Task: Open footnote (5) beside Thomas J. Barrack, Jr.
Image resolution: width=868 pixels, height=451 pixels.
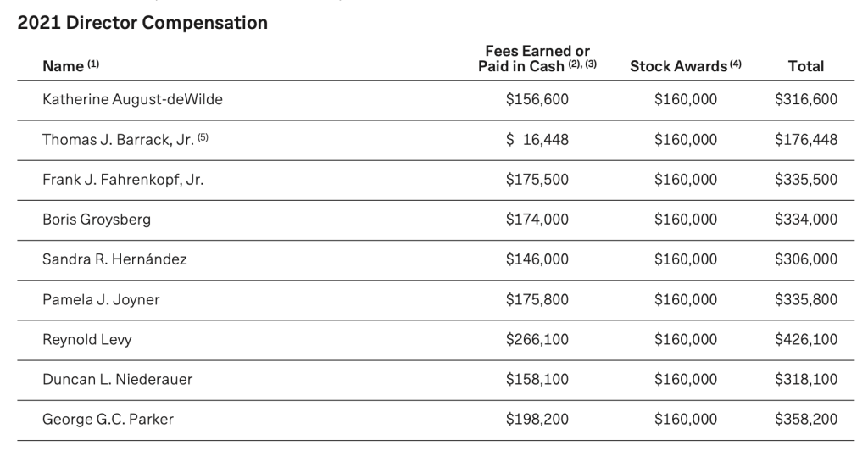Action: tap(203, 138)
